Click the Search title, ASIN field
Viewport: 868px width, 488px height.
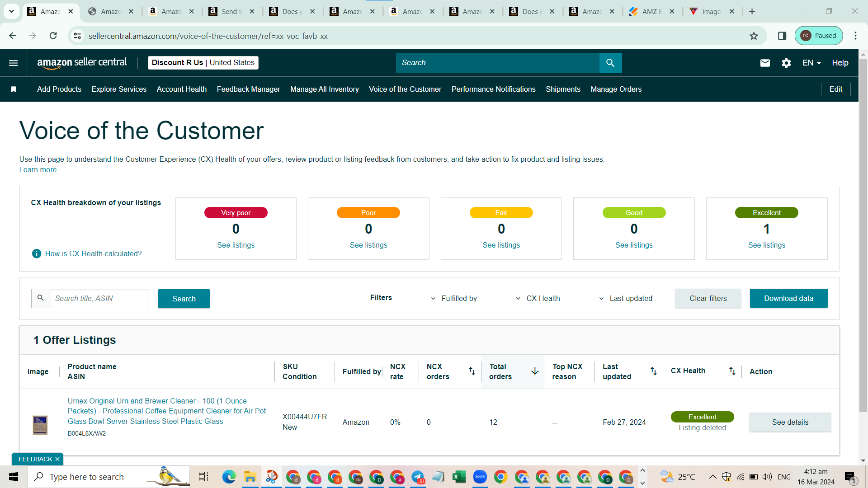[x=99, y=299]
